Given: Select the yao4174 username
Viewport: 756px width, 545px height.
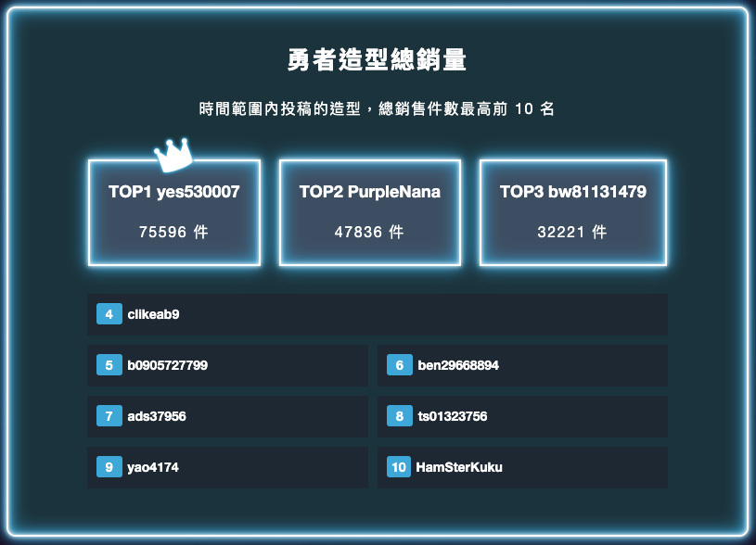Looking at the screenshot, I should tap(153, 467).
